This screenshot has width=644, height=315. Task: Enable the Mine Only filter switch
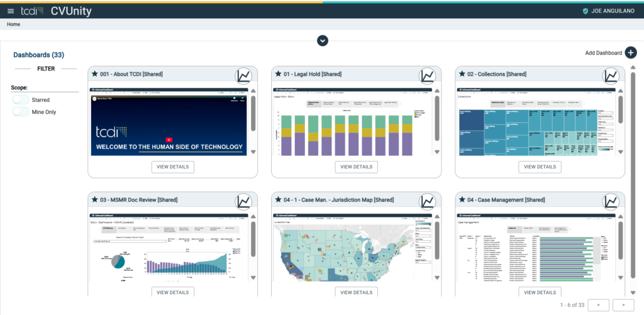[x=21, y=112]
